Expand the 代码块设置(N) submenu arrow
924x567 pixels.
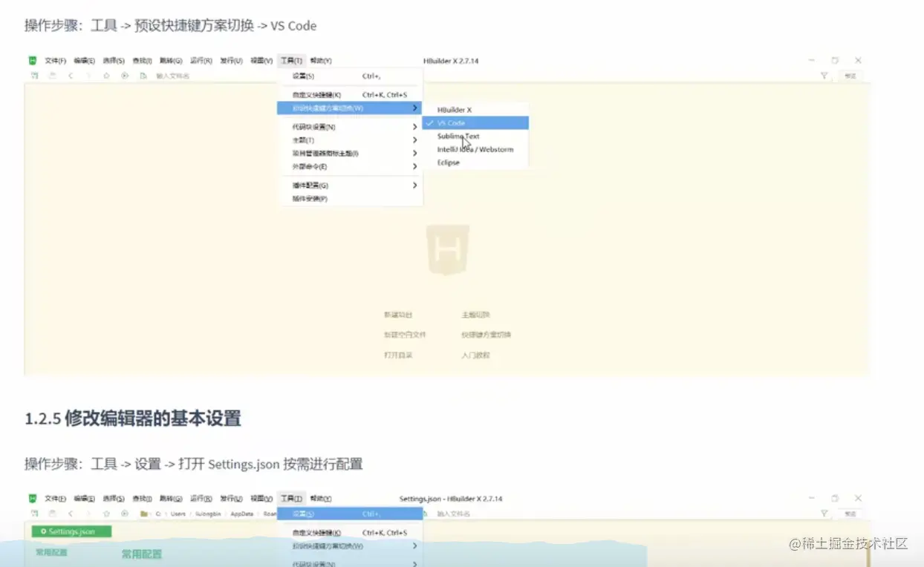pos(415,127)
